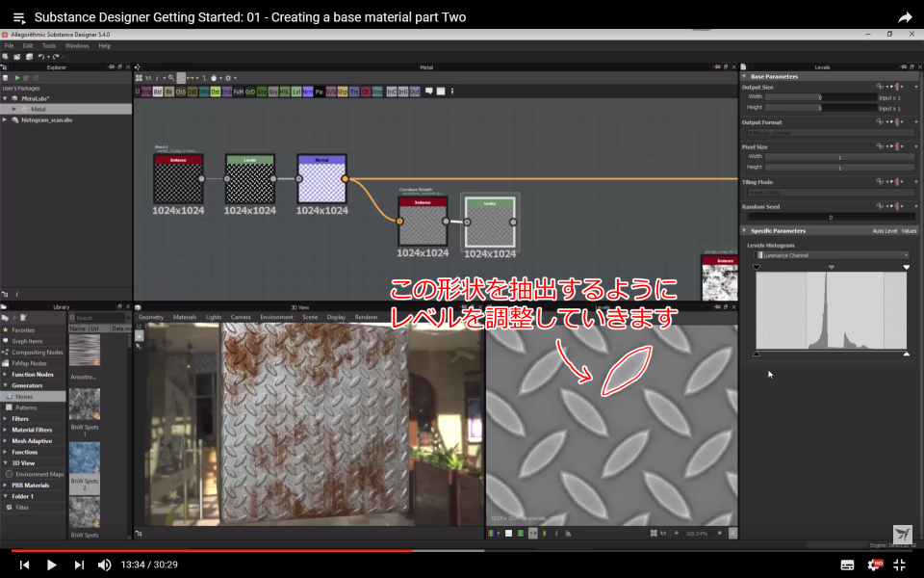Click the graph zoom magnifier icon
This screenshot has width=924, height=578.
coord(171,78)
